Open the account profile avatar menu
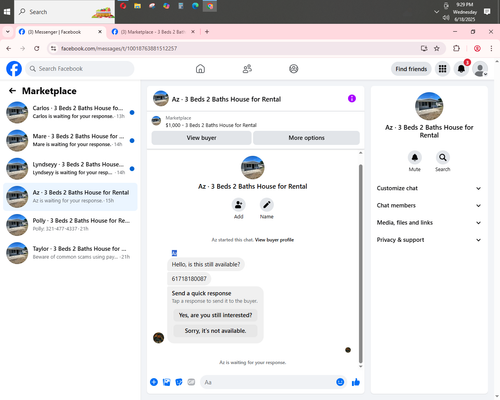Image resolution: width=500 pixels, height=400 pixels. (480, 69)
